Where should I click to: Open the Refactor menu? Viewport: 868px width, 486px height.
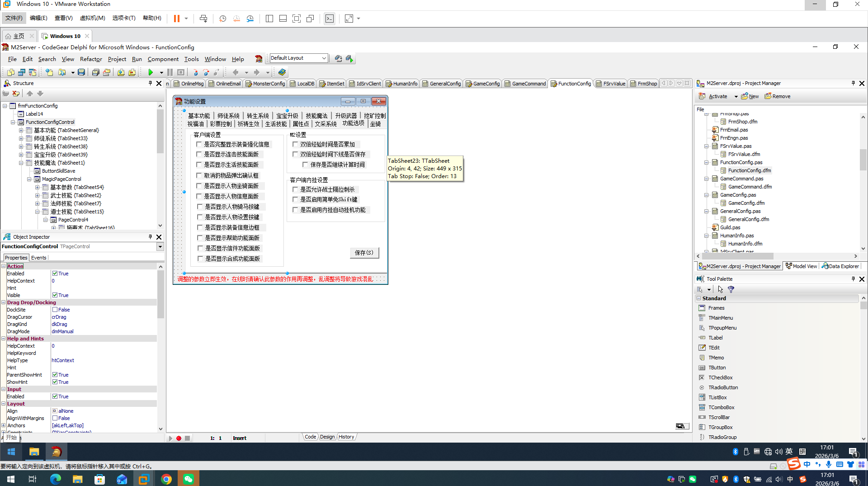point(91,59)
